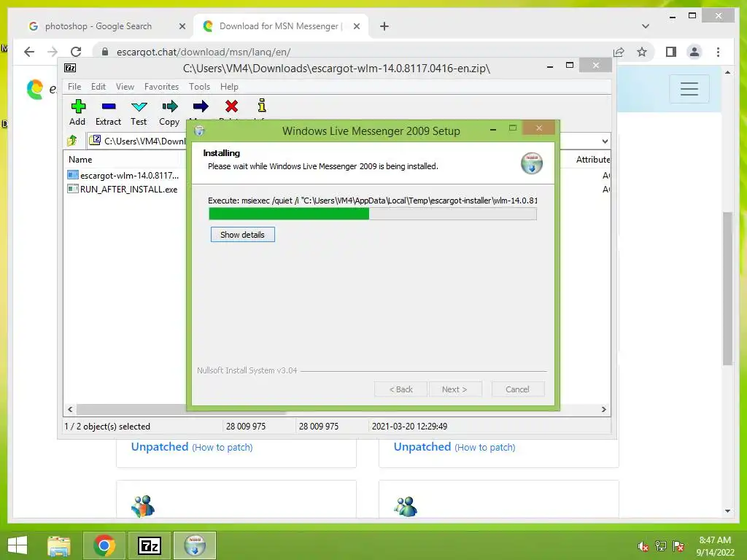Click the right Unpatched link
Screen dimensions: 747x560
pyautogui.click(x=422, y=447)
